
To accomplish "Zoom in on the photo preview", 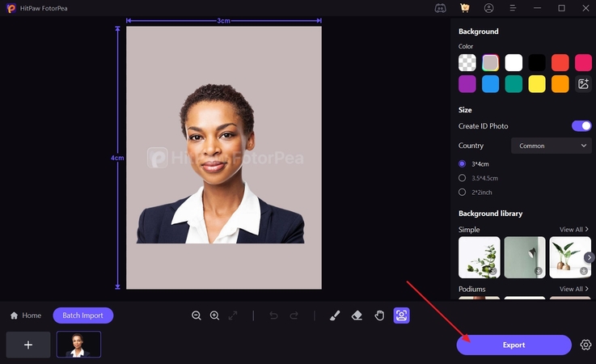I will 214,315.
